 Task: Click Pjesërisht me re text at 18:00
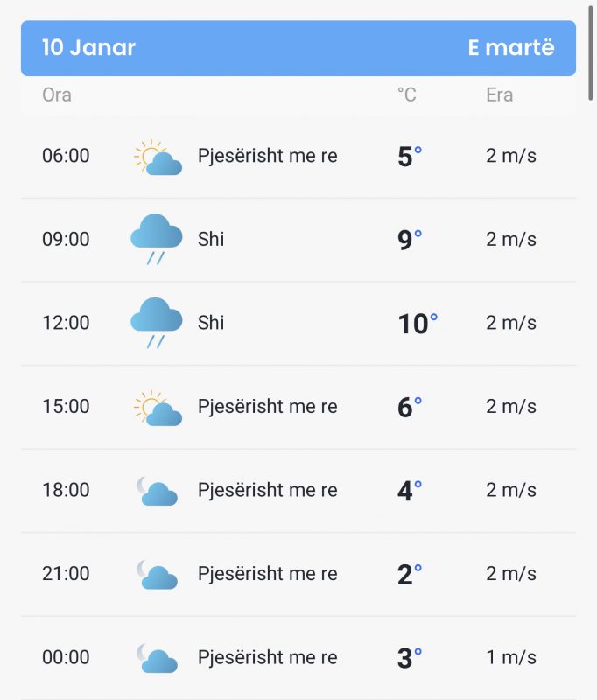(268, 491)
